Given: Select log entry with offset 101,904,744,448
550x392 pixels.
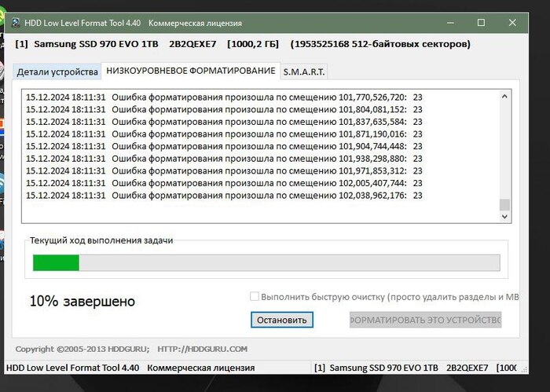Looking at the screenshot, I should (x=224, y=146).
